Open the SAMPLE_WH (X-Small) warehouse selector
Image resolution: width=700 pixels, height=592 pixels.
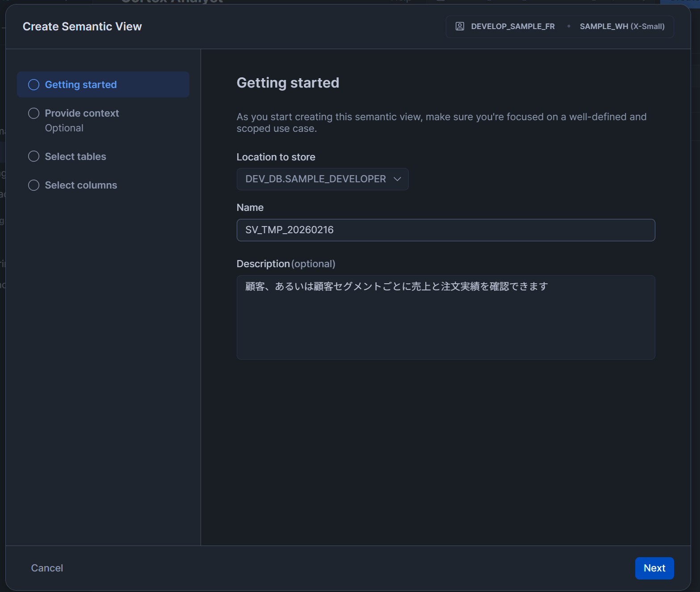pyautogui.click(x=622, y=26)
